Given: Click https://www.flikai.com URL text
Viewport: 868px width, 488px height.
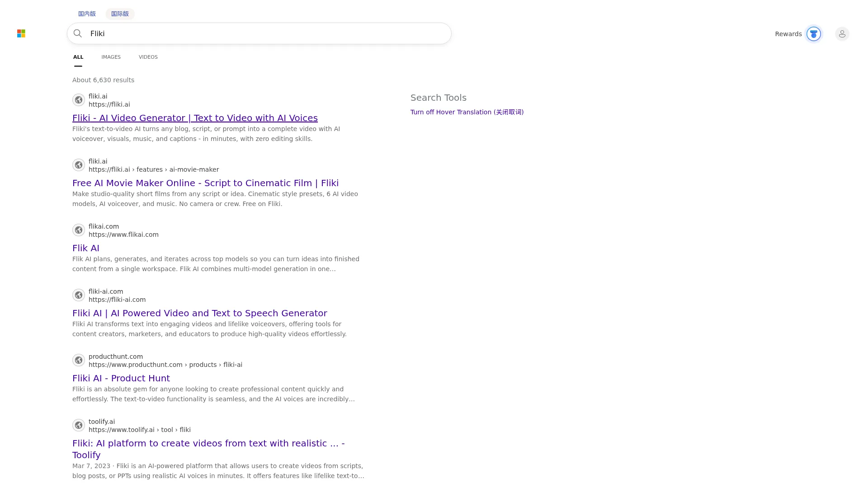Looking at the screenshot, I should [x=123, y=235].
